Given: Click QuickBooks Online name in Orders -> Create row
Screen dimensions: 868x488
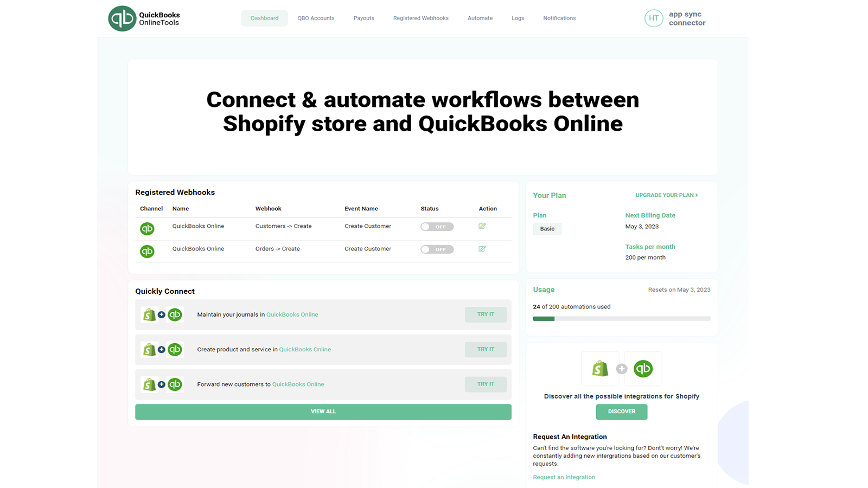Looking at the screenshot, I should point(198,249).
